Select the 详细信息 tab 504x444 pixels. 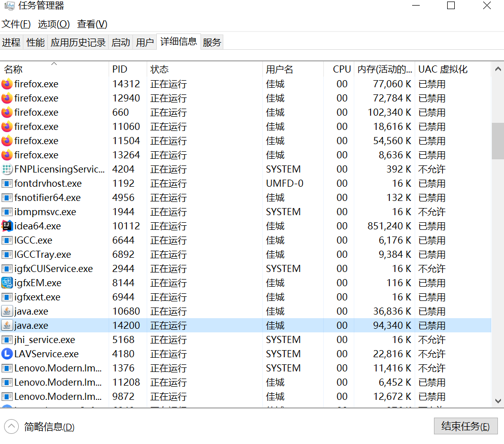179,42
